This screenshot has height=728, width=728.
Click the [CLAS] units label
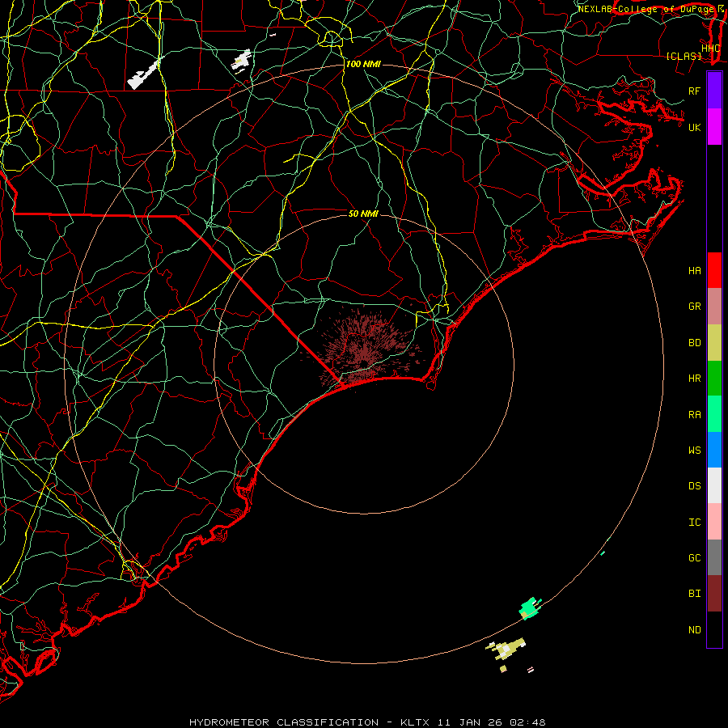pos(684,57)
